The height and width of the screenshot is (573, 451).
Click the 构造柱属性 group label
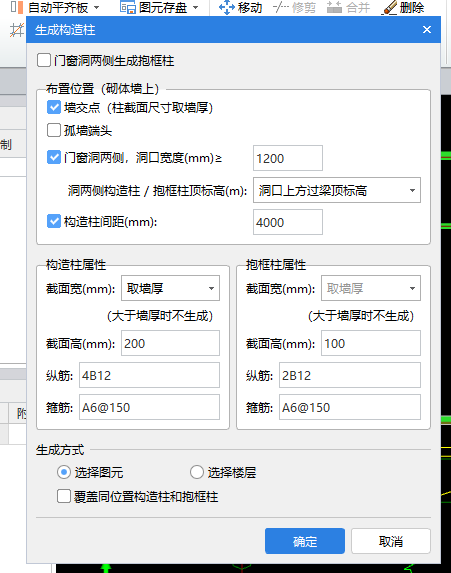point(76,265)
